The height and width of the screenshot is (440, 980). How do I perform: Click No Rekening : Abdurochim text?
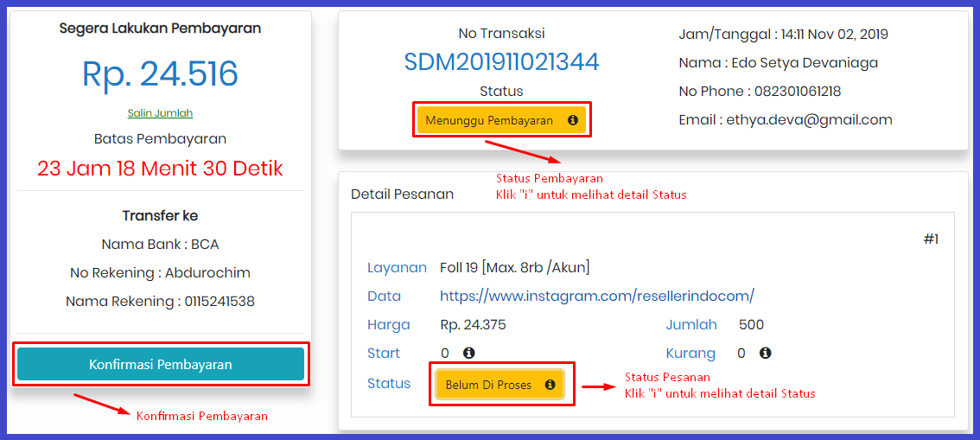click(x=160, y=272)
